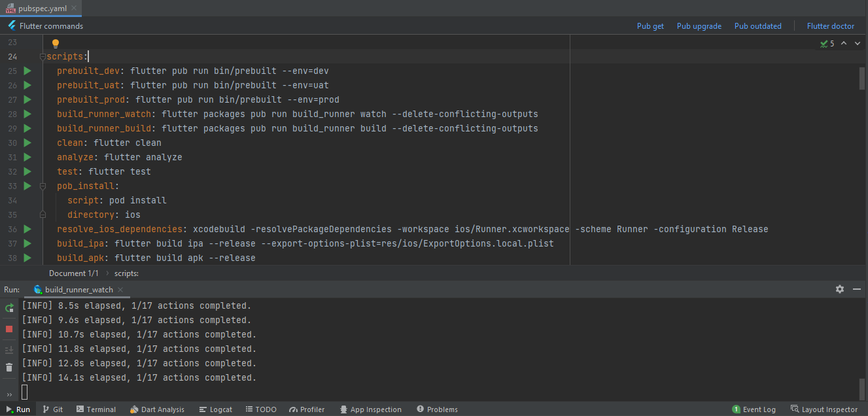The height and width of the screenshot is (416, 868).
Task: Click Pub outdated link
Action: point(758,26)
